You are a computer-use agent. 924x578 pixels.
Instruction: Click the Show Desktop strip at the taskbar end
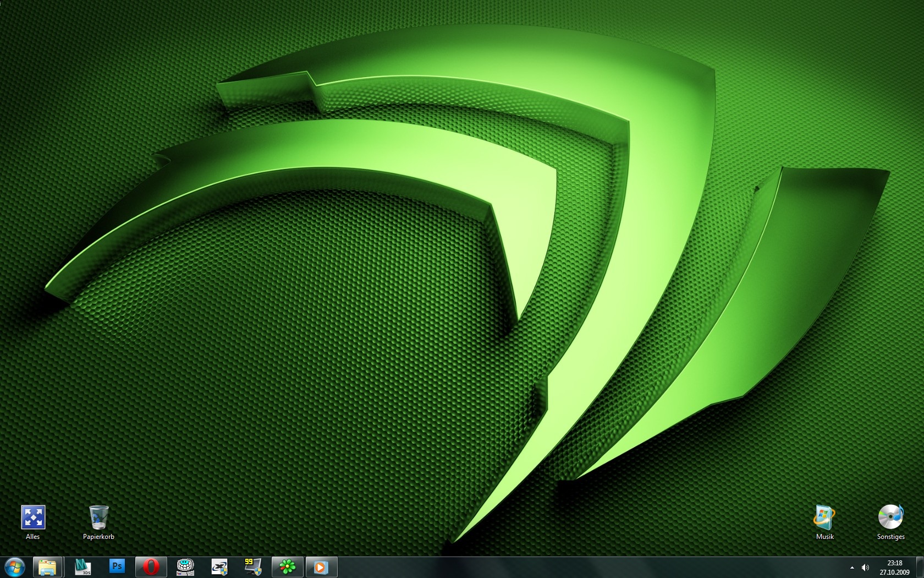tap(920, 567)
